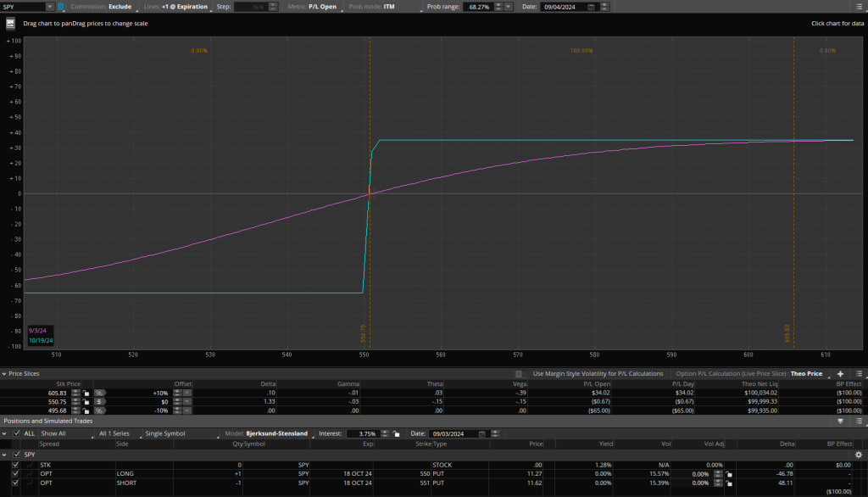Click the Prob range up stepper arrow

click(498, 3)
